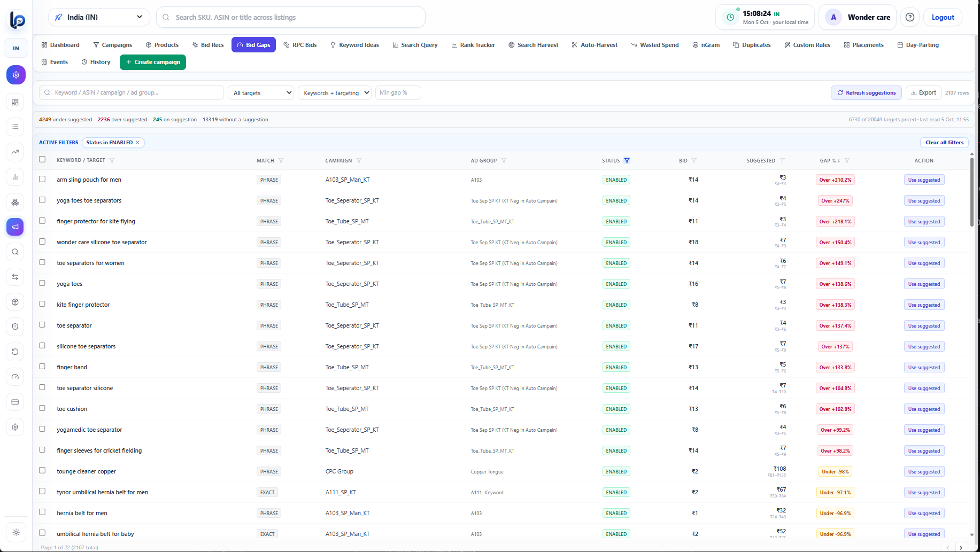Select checkbox for 'finger band' row
The height and width of the screenshot is (552, 980).
(x=42, y=367)
